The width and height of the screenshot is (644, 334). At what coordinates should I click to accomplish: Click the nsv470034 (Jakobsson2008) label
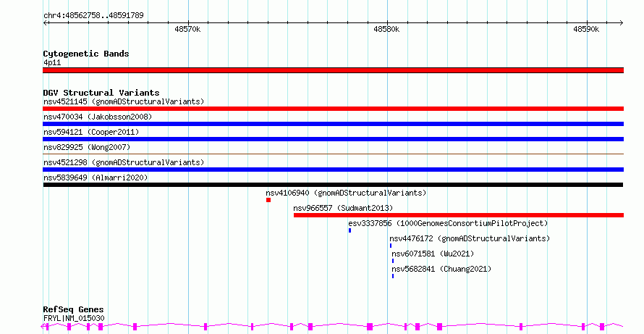(x=98, y=117)
